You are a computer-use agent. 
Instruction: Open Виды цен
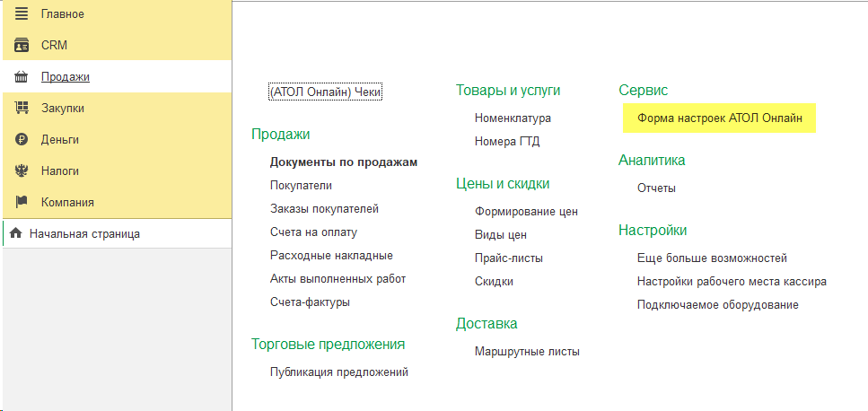point(501,234)
